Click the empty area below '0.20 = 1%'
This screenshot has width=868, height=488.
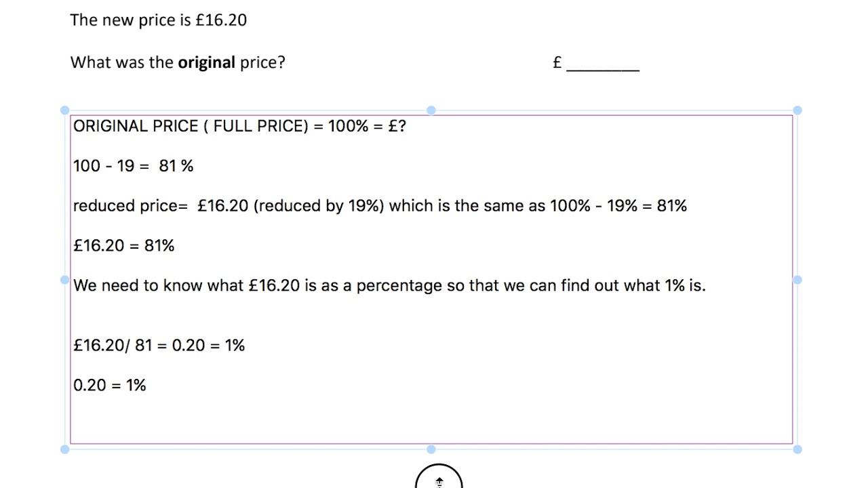(431, 420)
